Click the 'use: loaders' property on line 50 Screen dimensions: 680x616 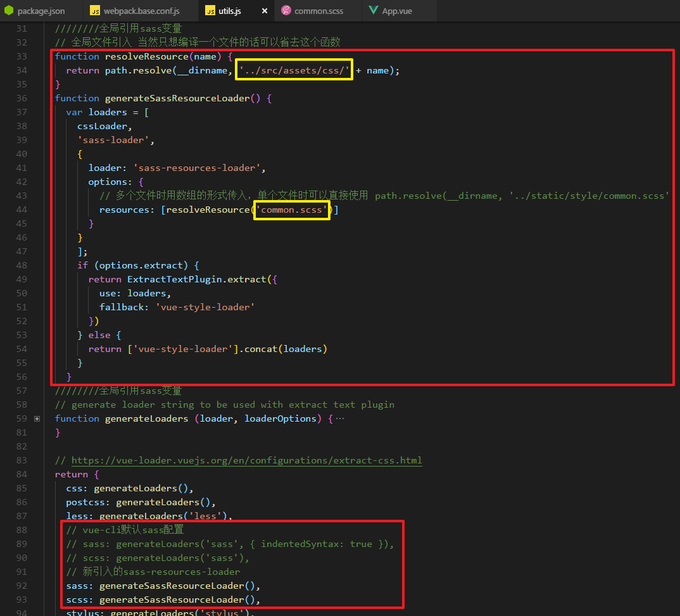pyautogui.click(x=133, y=293)
